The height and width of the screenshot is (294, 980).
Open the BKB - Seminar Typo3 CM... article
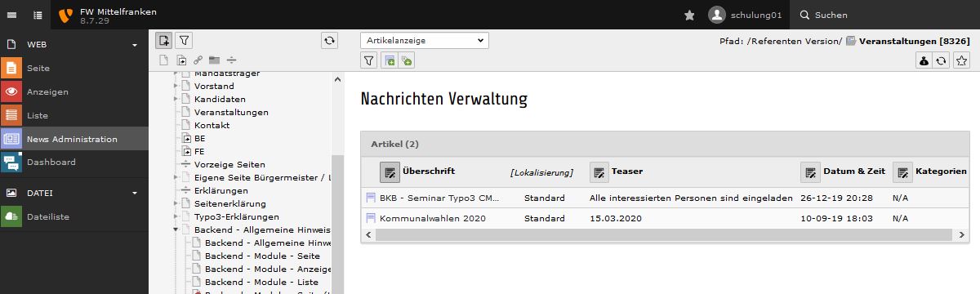tap(439, 198)
